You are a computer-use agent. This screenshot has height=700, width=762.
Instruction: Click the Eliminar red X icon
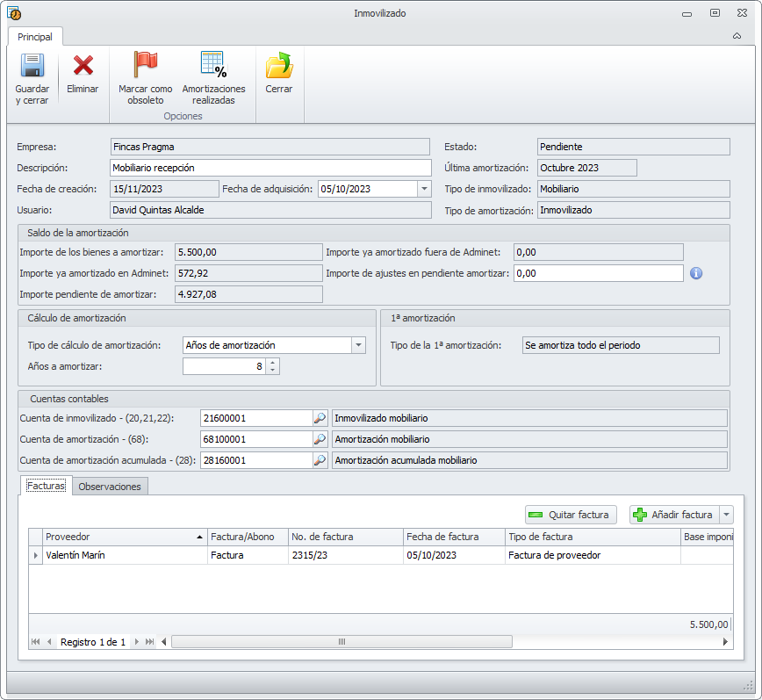click(x=83, y=67)
